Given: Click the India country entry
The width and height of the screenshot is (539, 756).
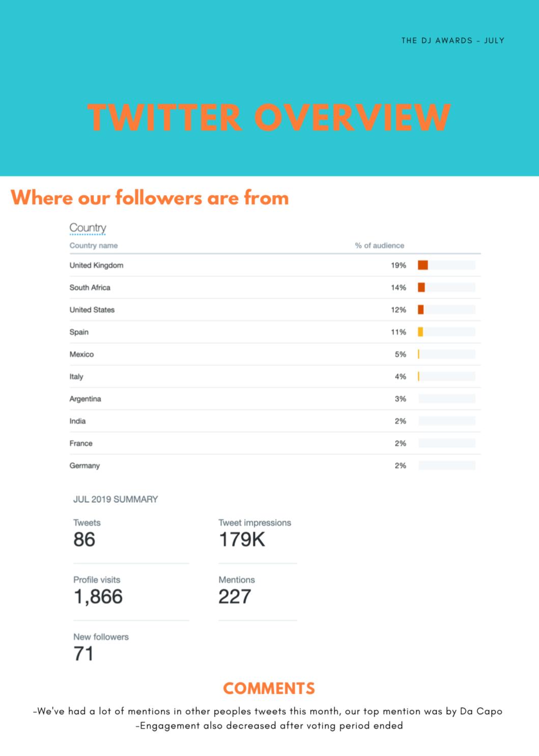Looking at the screenshot, I should (77, 421).
